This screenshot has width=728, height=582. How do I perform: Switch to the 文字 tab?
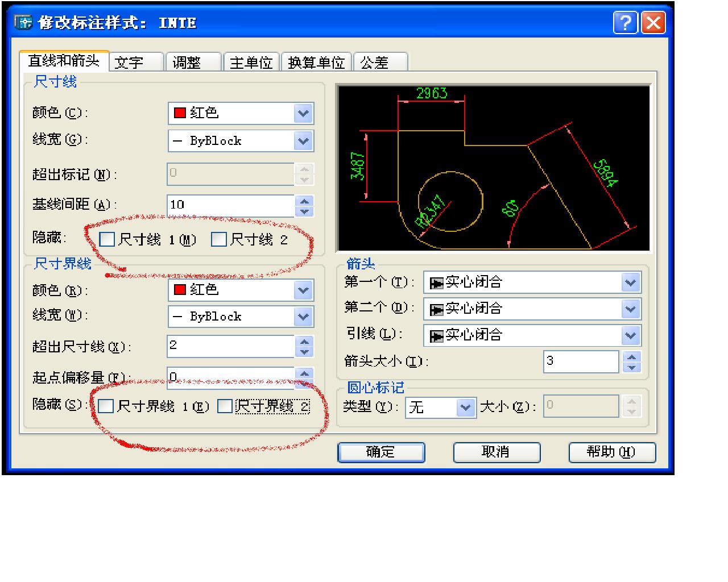click(x=136, y=62)
